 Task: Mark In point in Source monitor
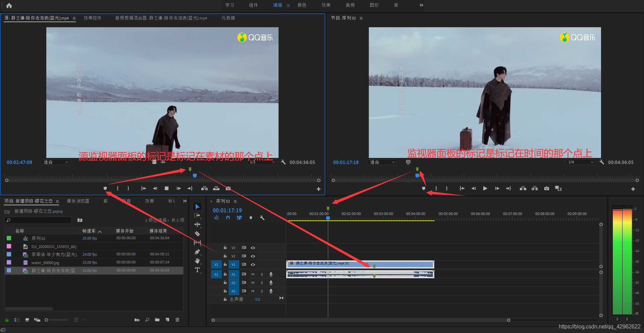click(x=117, y=189)
